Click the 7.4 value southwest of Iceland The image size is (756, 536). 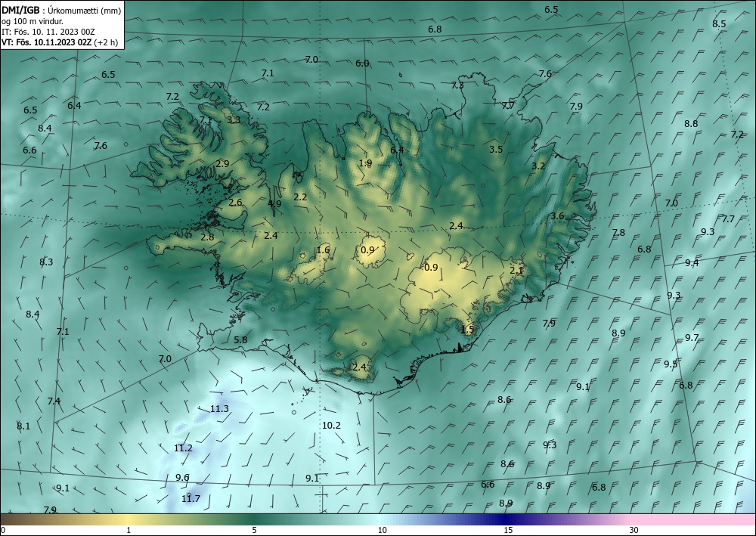54,401
